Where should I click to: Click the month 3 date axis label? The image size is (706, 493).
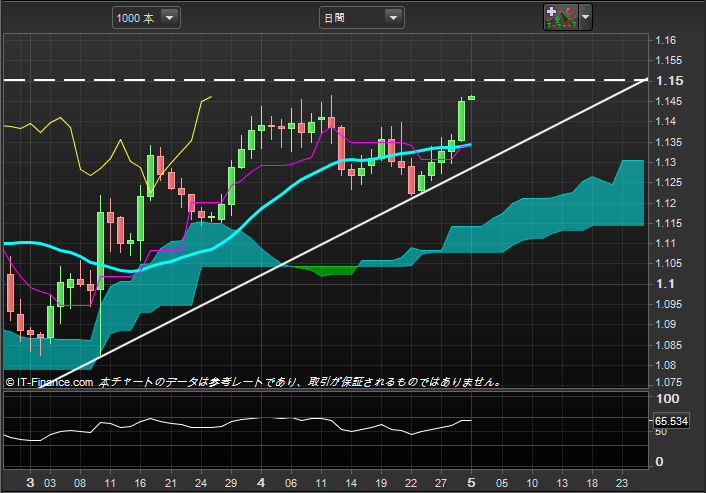tap(30, 483)
